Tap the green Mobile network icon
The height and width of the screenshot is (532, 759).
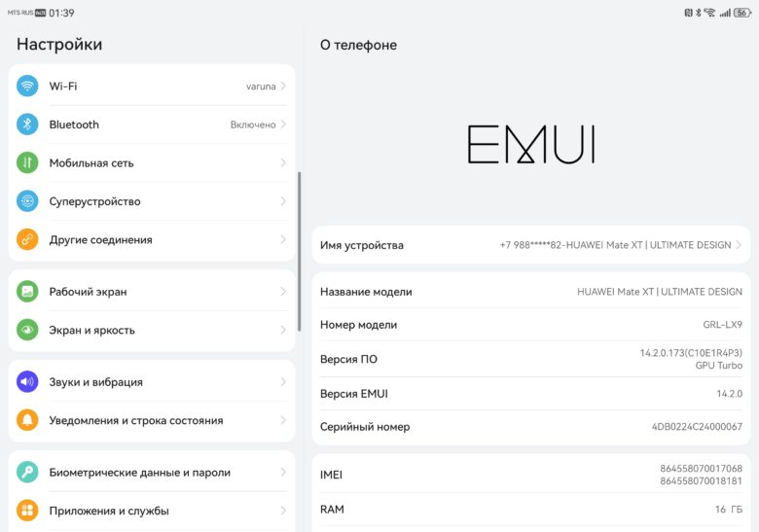click(x=27, y=162)
